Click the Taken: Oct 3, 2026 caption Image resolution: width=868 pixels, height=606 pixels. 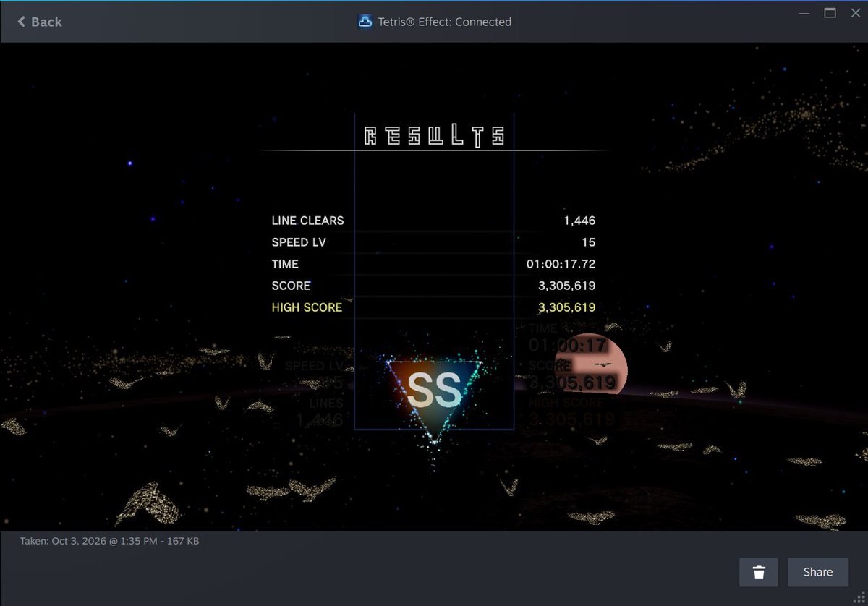pos(109,541)
